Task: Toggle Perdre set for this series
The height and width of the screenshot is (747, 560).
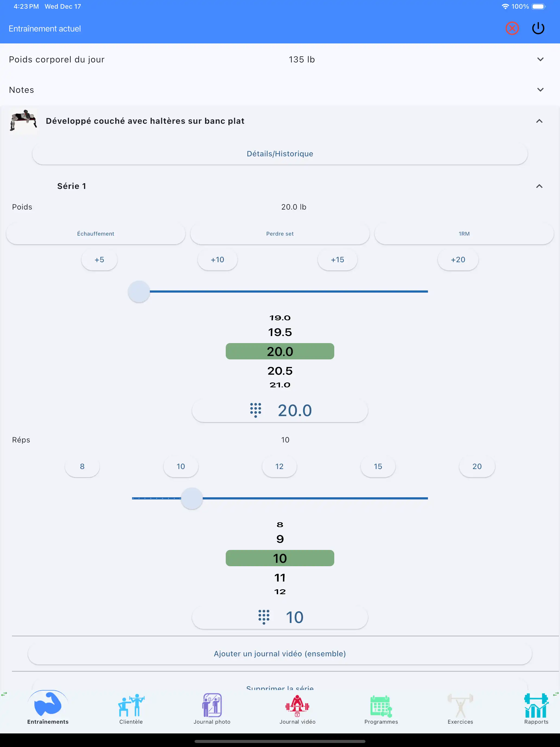Action: 280,233
